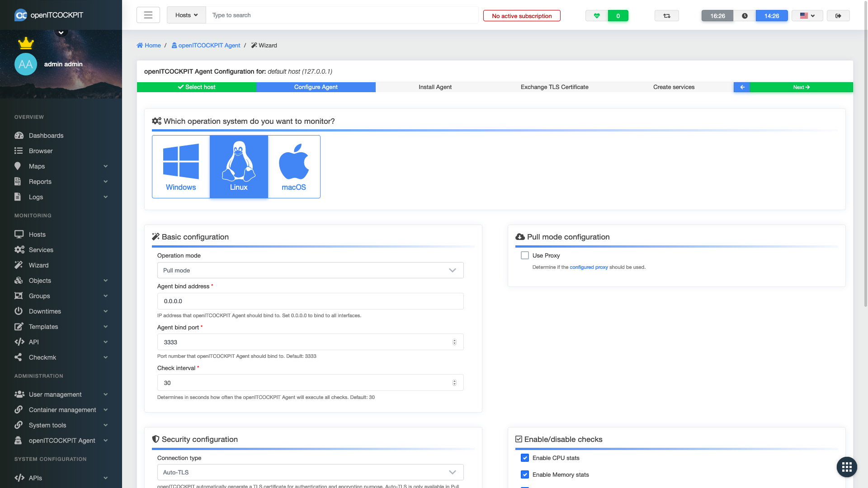868x488 pixels.
Task: Switch to the Install Agent step
Action: tap(435, 87)
